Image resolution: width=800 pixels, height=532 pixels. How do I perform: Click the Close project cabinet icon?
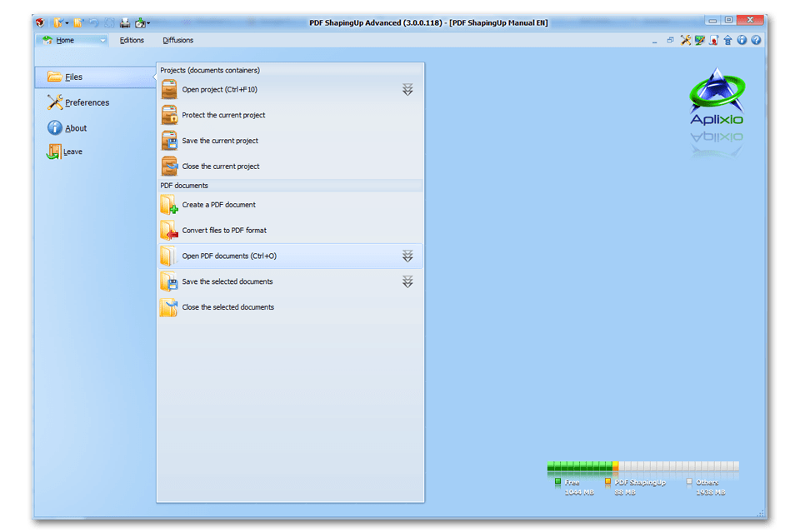(169, 166)
